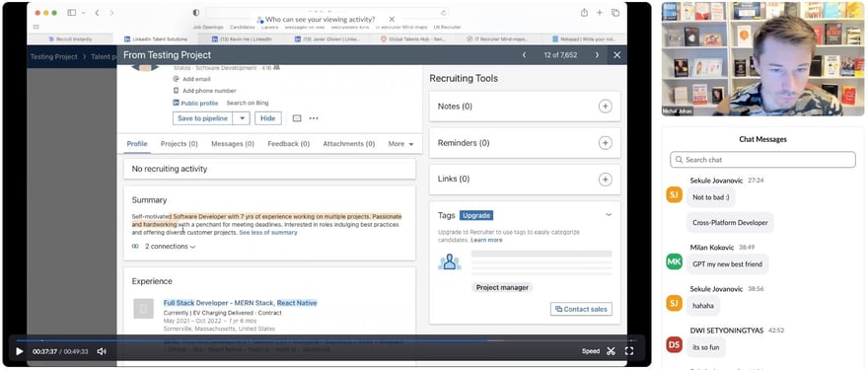Dismiss 'Who can see your viewing activity?' popup
Viewport: 868px width, 370px height.
pyautogui.click(x=392, y=20)
